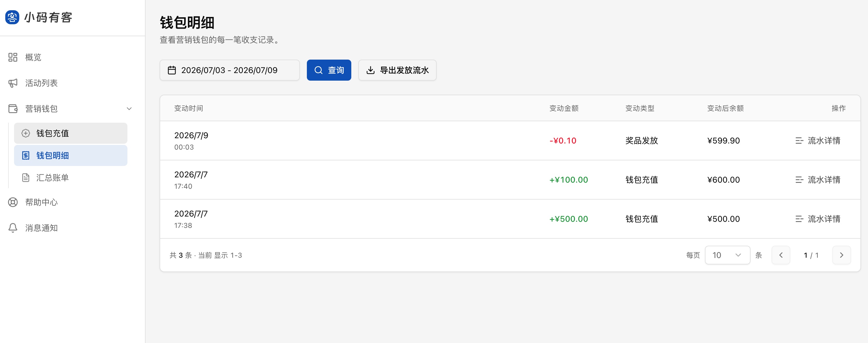The image size is (868, 343).
Task: Click the 钱包明细 receipt icon
Action: point(26,156)
